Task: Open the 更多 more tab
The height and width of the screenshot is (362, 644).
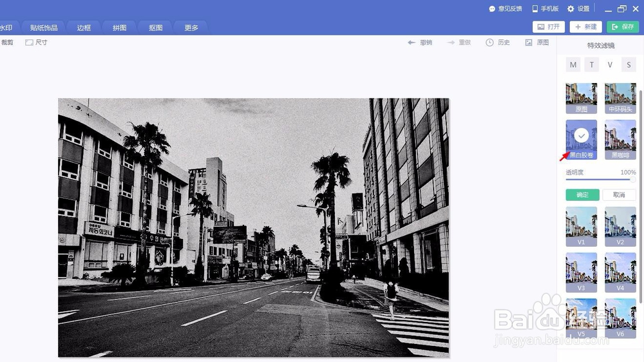Action: click(191, 28)
